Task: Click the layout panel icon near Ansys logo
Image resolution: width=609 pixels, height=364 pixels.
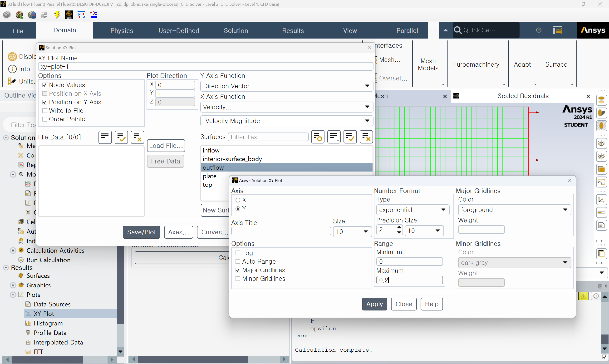Action: (x=557, y=30)
